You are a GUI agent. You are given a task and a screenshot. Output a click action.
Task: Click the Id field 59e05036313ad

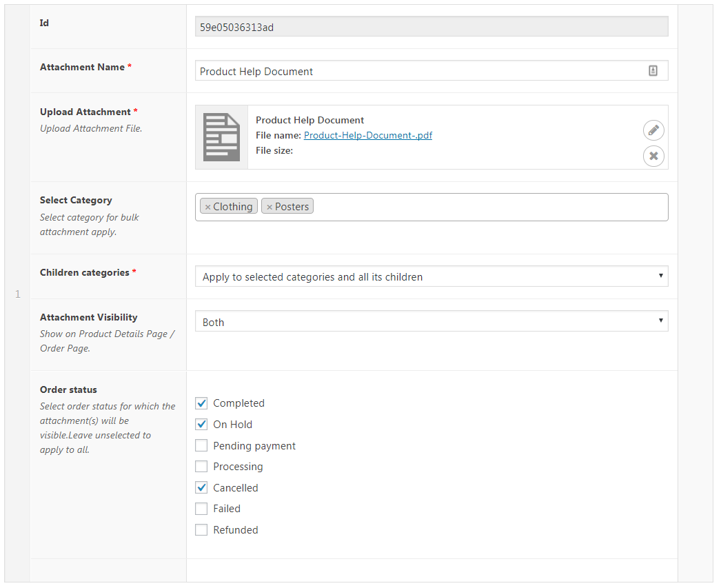point(431,27)
